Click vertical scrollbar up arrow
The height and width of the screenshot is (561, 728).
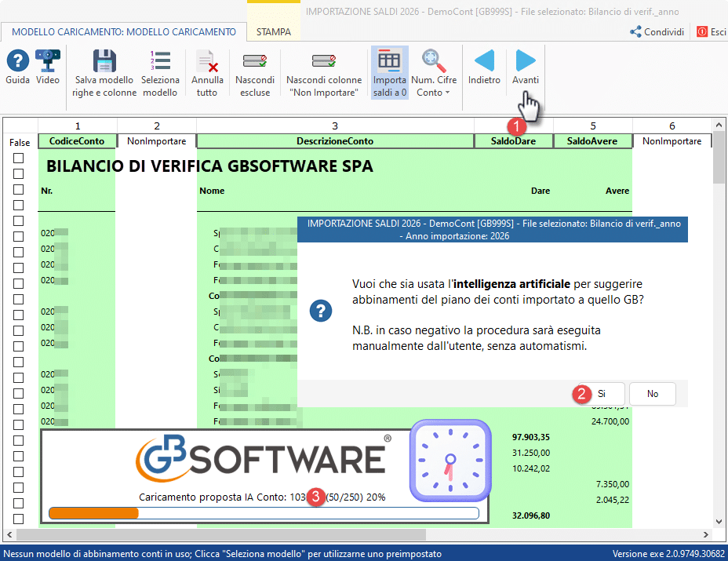(719, 125)
